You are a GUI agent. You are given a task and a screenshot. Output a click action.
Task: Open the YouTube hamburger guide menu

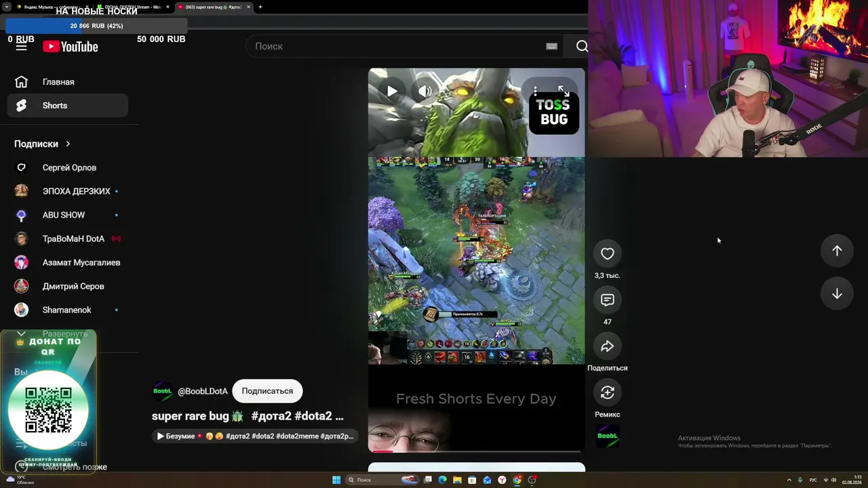[x=21, y=46]
